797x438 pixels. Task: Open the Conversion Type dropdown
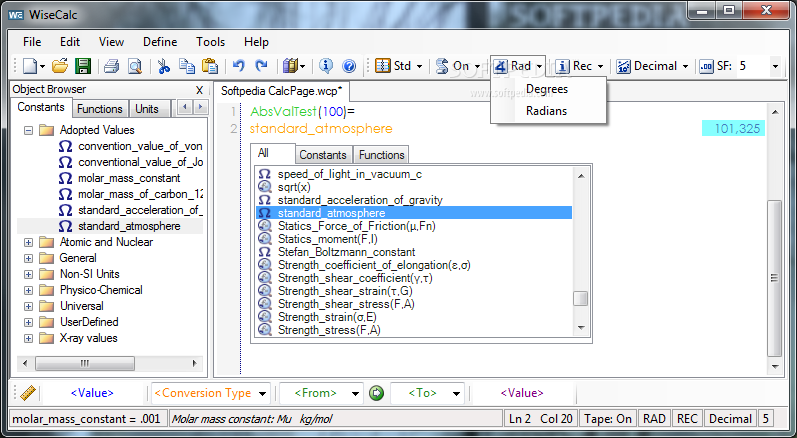263,394
